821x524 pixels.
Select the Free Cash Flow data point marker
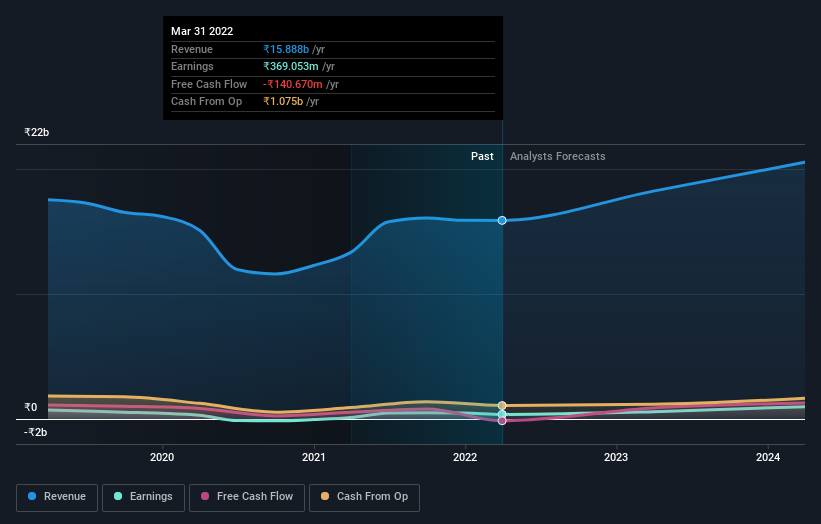point(502,421)
